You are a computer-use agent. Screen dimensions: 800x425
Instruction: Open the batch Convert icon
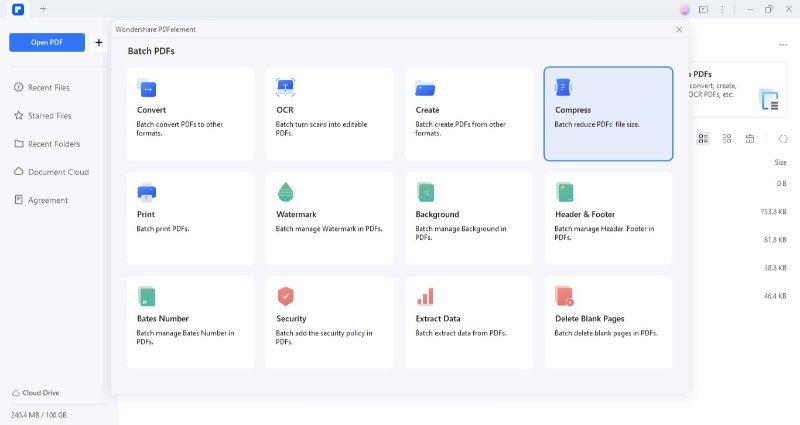(146, 88)
